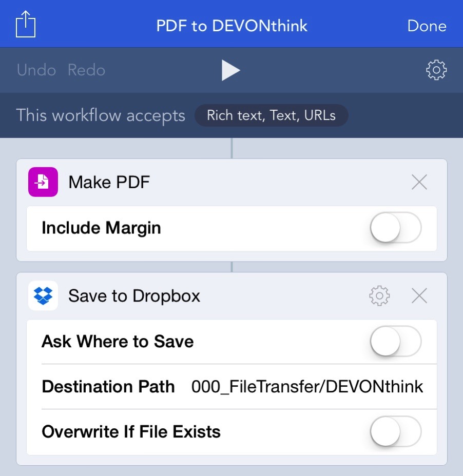Viewport: 463px width, 476px height.
Task: Tap the Make PDF action icon
Action: (x=43, y=182)
